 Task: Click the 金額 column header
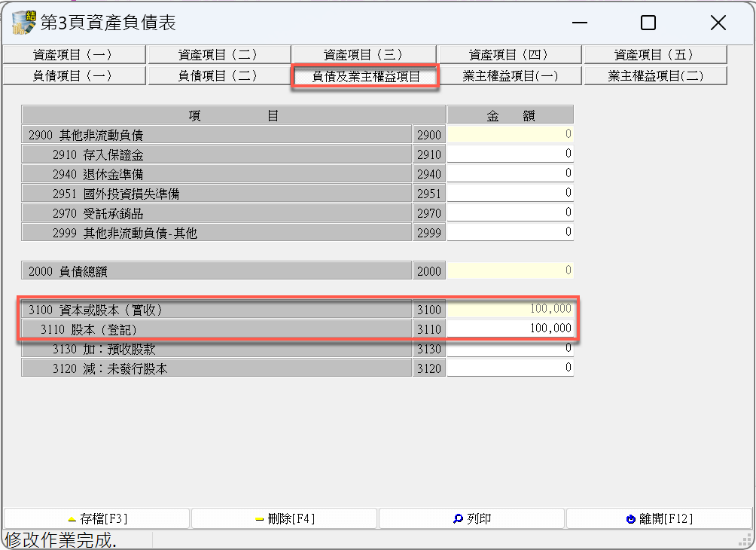[510, 115]
